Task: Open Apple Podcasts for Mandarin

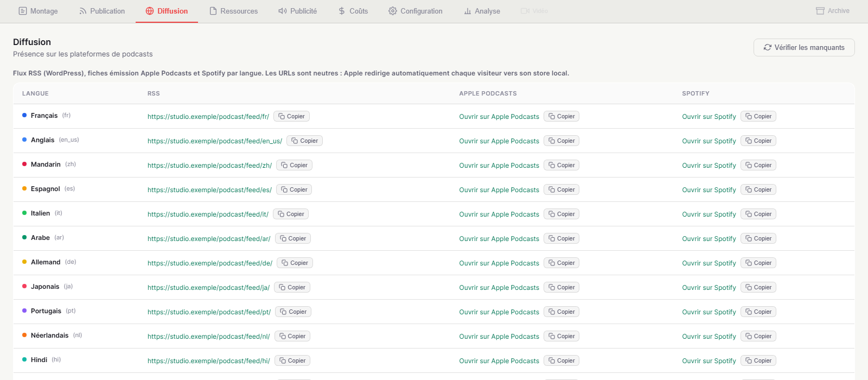Action: [x=499, y=166]
